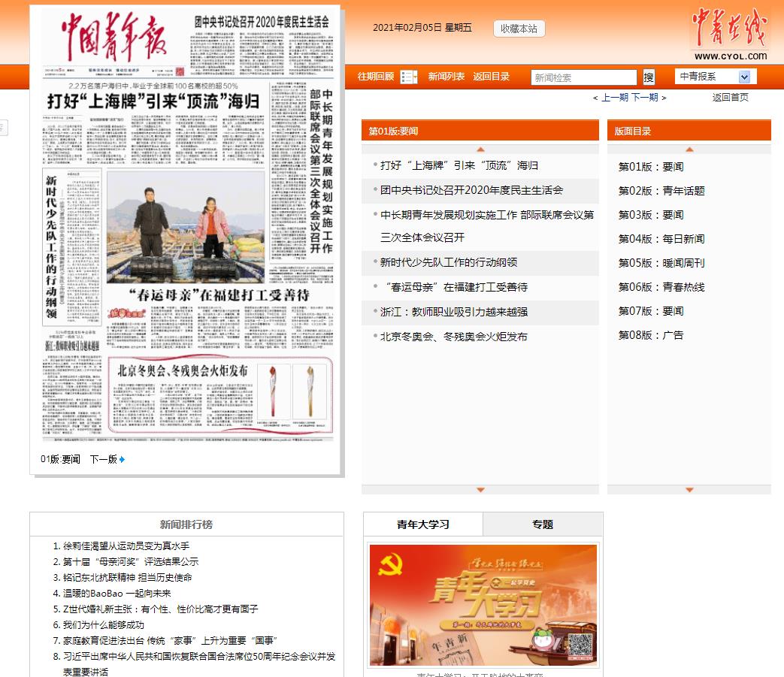
Task: Select page 第06版：青春热线
Action: [x=661, y=287]
